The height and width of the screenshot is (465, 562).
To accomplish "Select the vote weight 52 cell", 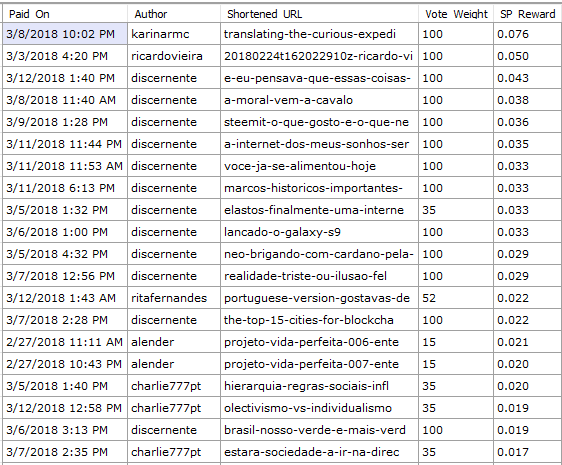I will 456,298.
